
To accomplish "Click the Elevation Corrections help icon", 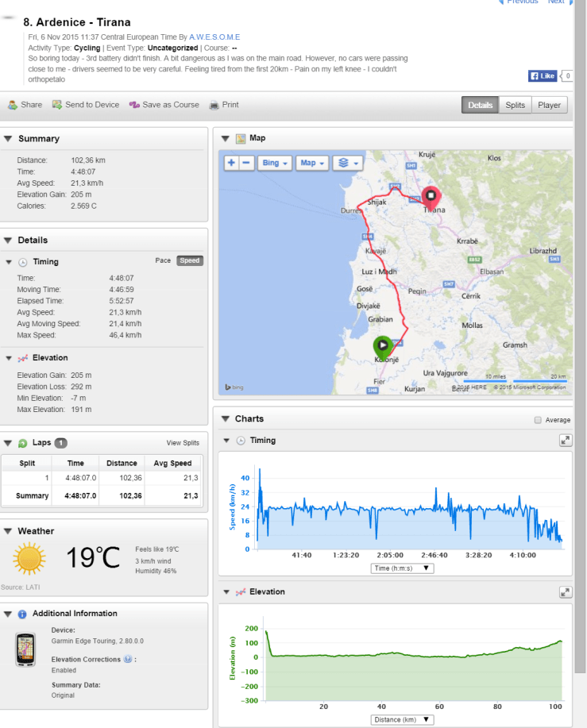I will tap(128, 659).
